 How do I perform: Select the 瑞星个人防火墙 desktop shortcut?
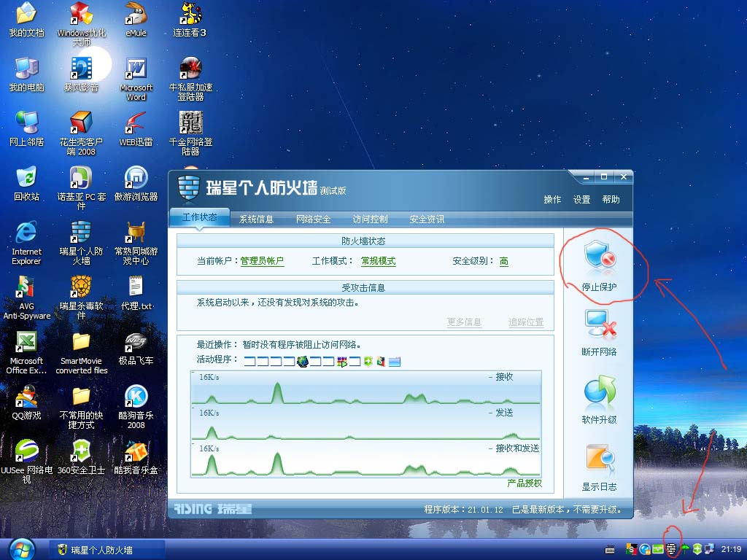point(81,243)
